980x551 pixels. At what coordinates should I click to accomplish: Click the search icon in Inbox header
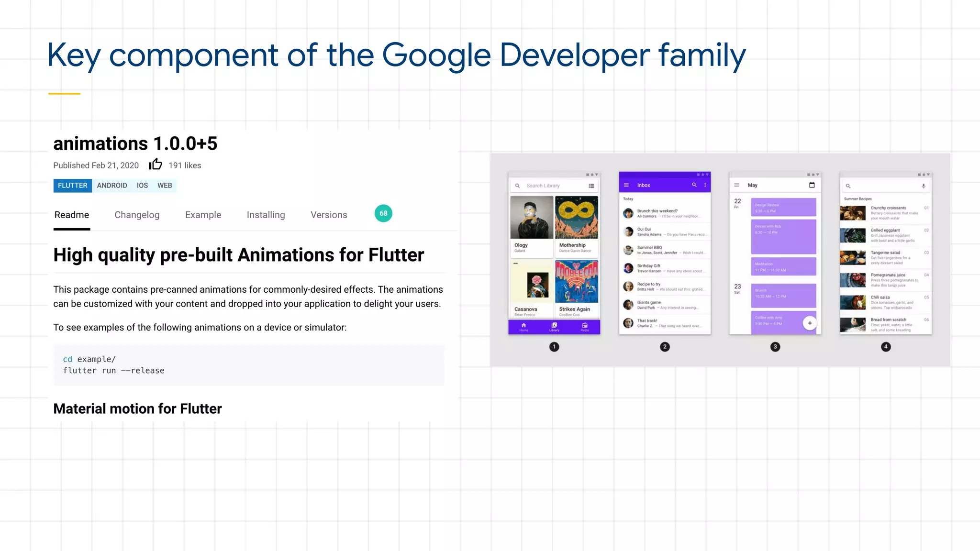click(694, 185)
